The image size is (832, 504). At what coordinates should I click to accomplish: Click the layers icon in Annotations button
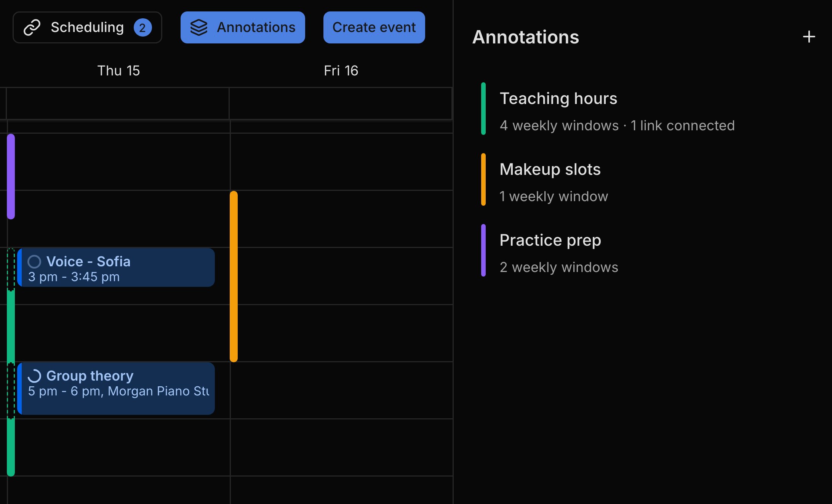coord(199,27)
